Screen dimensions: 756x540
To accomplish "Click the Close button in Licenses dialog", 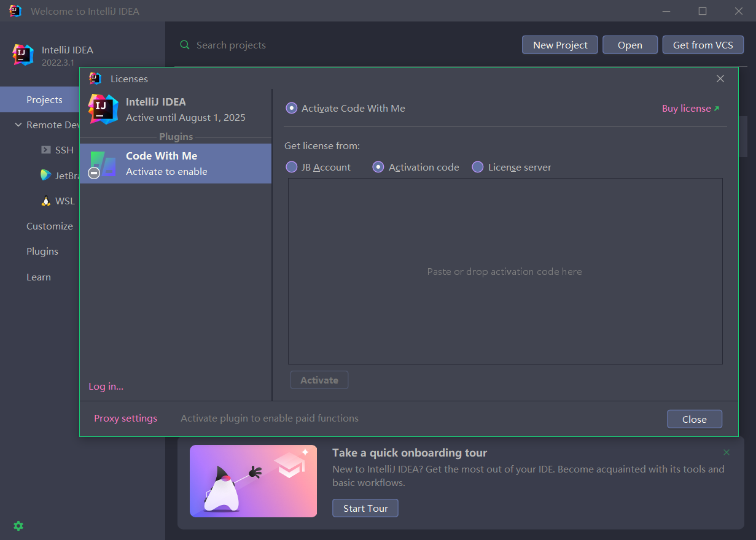I will tap(695, 419).
